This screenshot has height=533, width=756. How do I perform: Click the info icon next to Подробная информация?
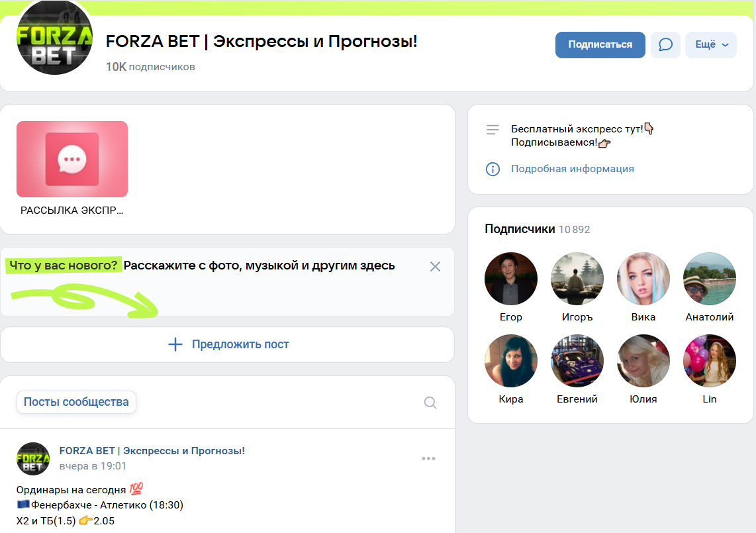(493, 169)
